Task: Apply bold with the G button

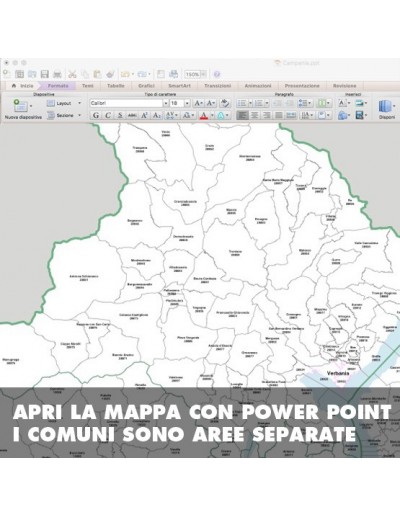Action: [96, 115]
